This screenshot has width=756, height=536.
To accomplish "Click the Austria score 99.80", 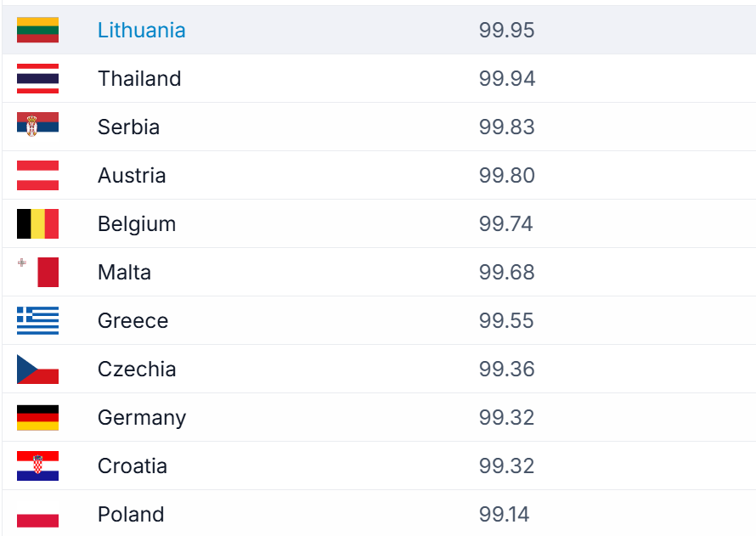I will click(506, 175).
